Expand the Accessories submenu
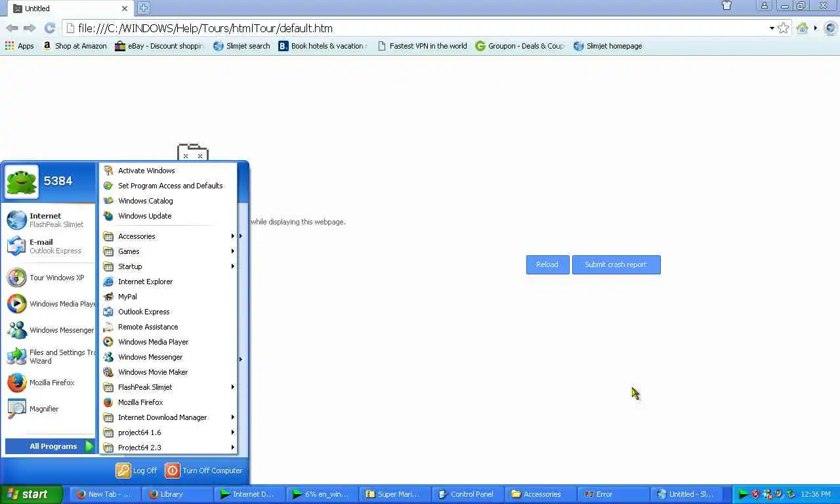 click(168, 236)
